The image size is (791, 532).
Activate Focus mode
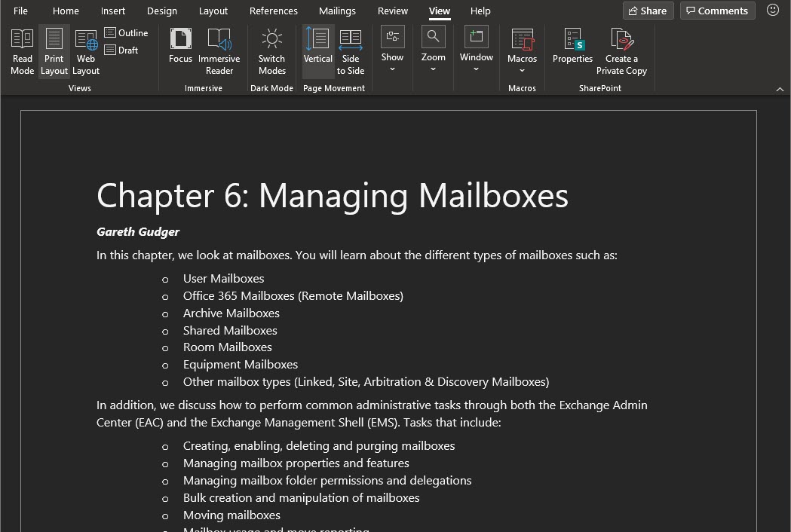pyautogui.click(x=180, y=50)
